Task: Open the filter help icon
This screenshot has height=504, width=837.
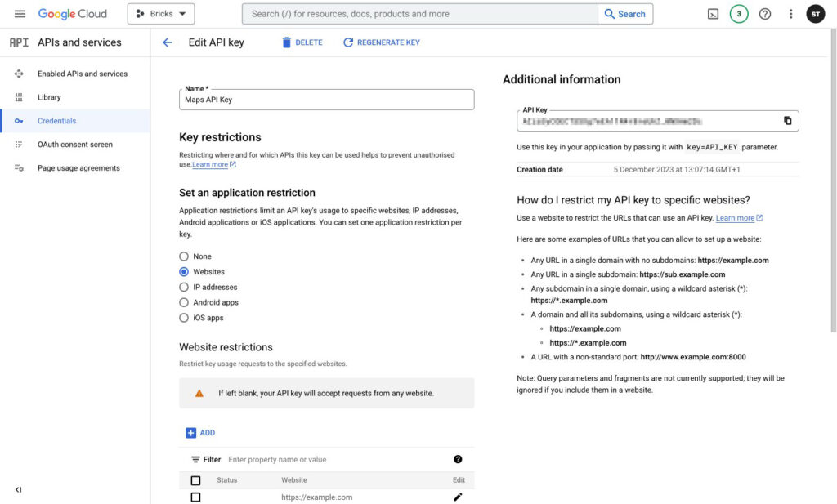Action: coord(458,460)
